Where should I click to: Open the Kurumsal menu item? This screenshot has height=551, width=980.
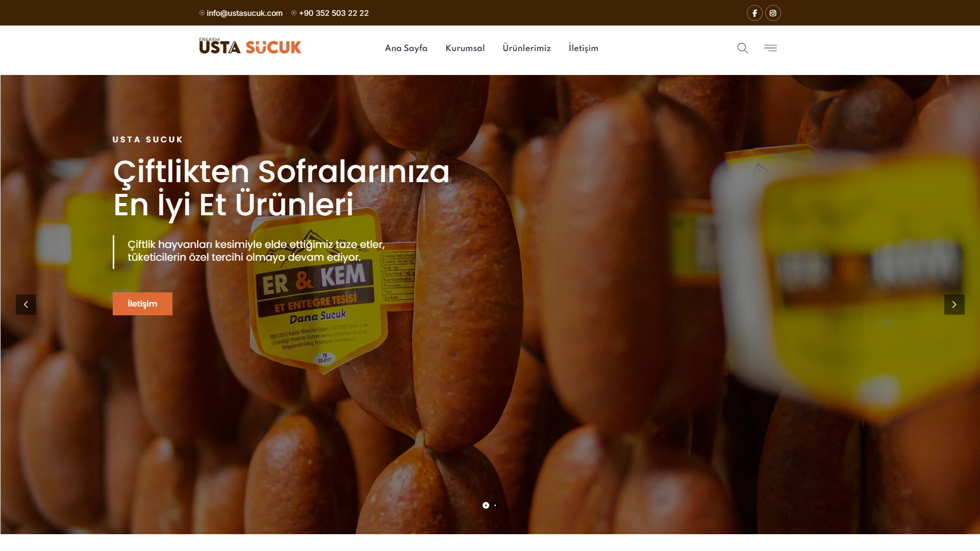pos(465,48)
